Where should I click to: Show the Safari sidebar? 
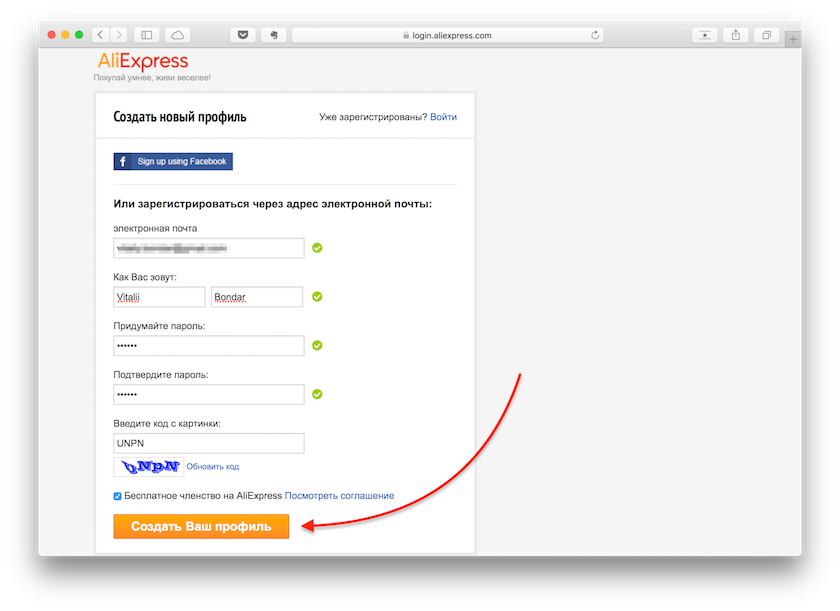[146, 35]
